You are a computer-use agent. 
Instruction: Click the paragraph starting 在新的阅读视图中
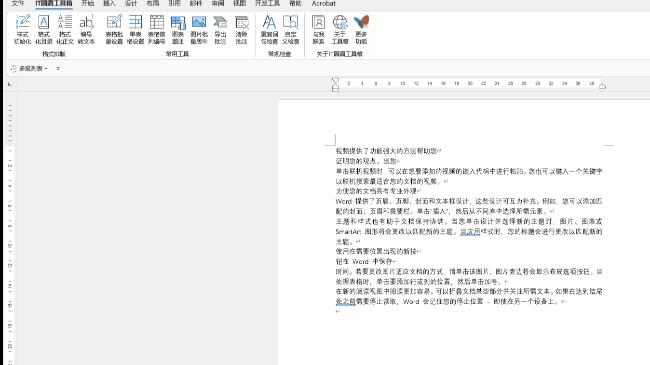pyautogui.click(x=469, y=297)
